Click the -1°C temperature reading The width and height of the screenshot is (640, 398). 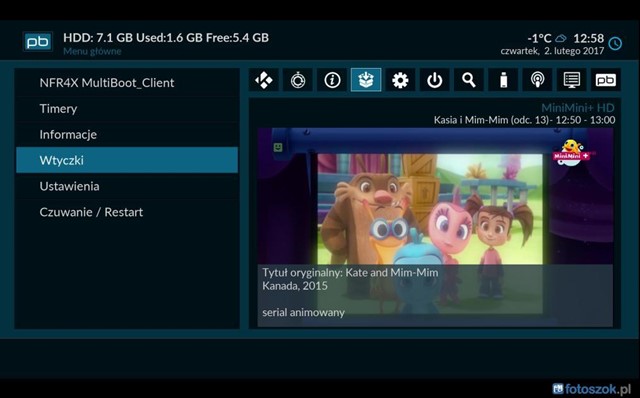coord(539,38)
